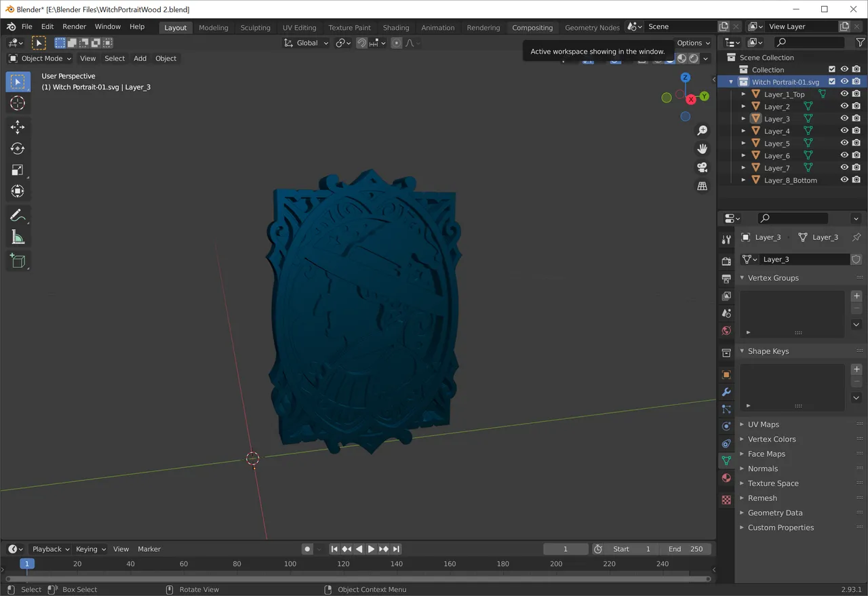Toggle snapping magnet button
Screen dimensions: 868x596
tap(361, 43)
